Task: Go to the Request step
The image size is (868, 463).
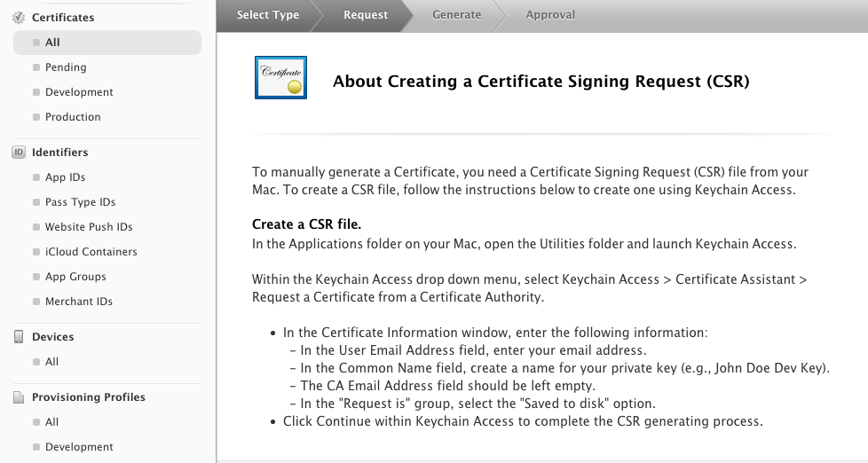Action: (x=366, y=15)
